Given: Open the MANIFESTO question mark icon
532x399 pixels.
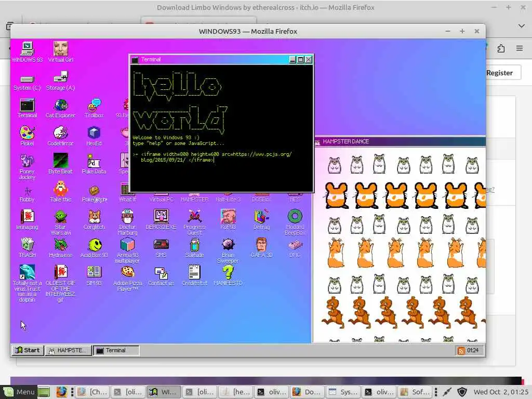Looking at the screenshot, I should point(228,275).
